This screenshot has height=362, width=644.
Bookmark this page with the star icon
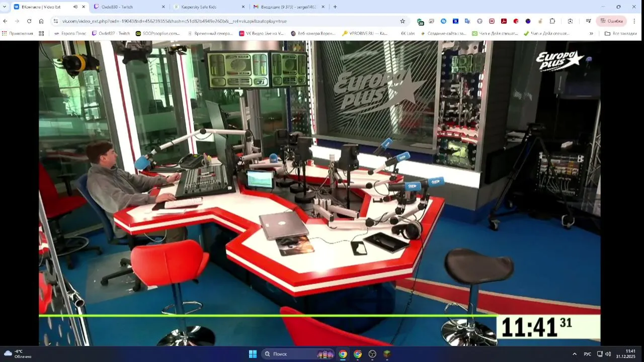(x=403, y=21)
